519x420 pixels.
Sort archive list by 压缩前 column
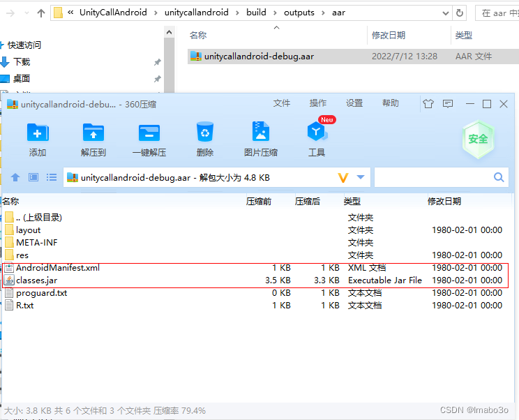(259, 201)
